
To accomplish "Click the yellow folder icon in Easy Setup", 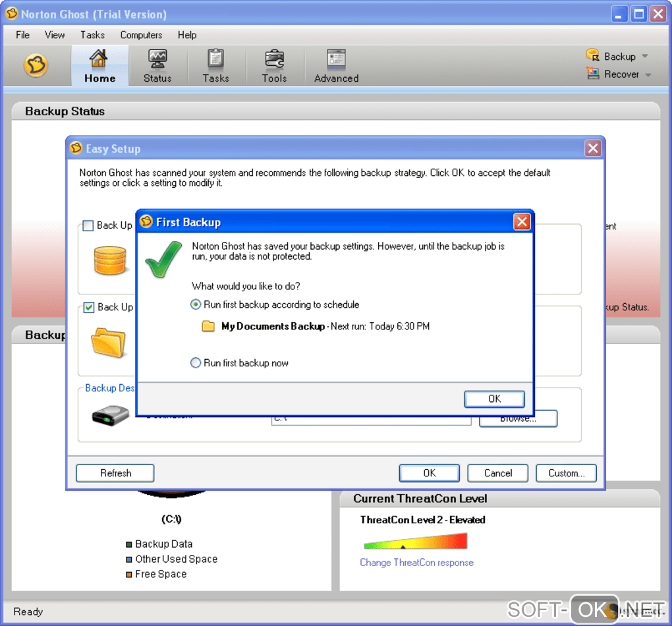I will point(109,342).
